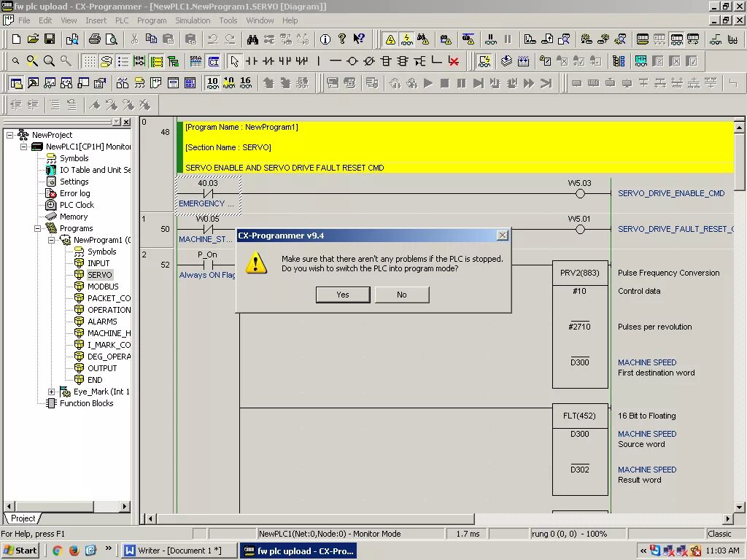Open the PLC menu
The image size is (747, 560).
122,20
